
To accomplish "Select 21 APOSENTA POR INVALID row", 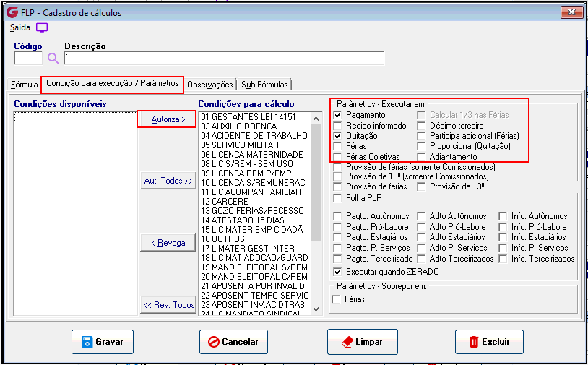I will (253, 285).
